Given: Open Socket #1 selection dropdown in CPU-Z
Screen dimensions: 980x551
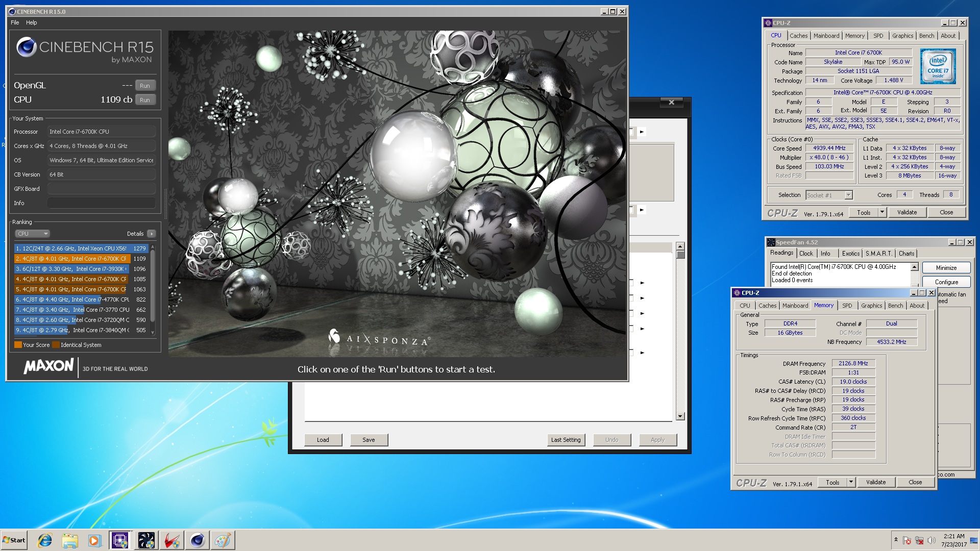Looking at the screenshot, I should coord(829,195).
